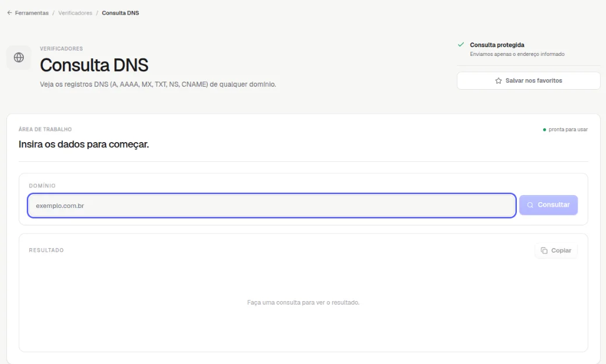The width and height of the screenshot is (606, 364).
Task: Click the globe icon next to Consulta DNS
Action: (x=19, y=58)
